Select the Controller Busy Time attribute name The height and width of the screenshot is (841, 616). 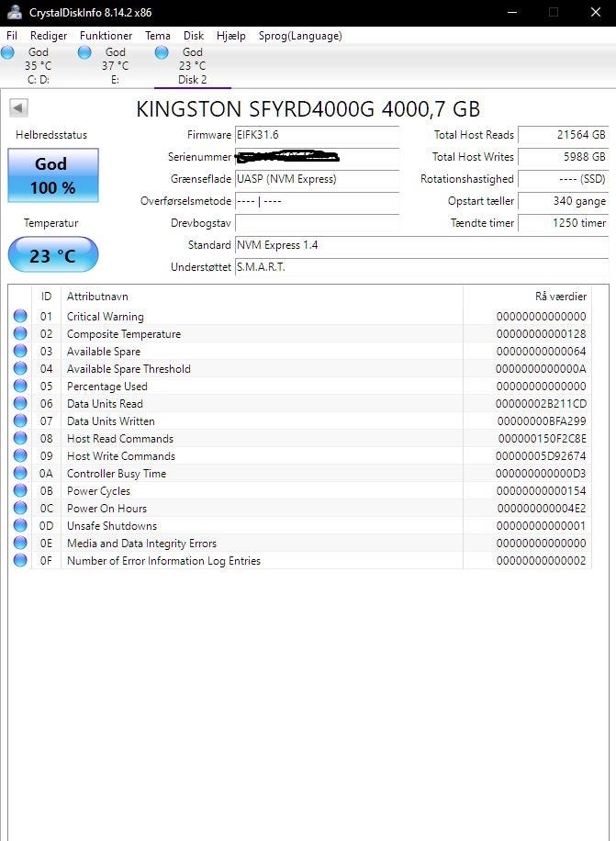coord(117,473)
